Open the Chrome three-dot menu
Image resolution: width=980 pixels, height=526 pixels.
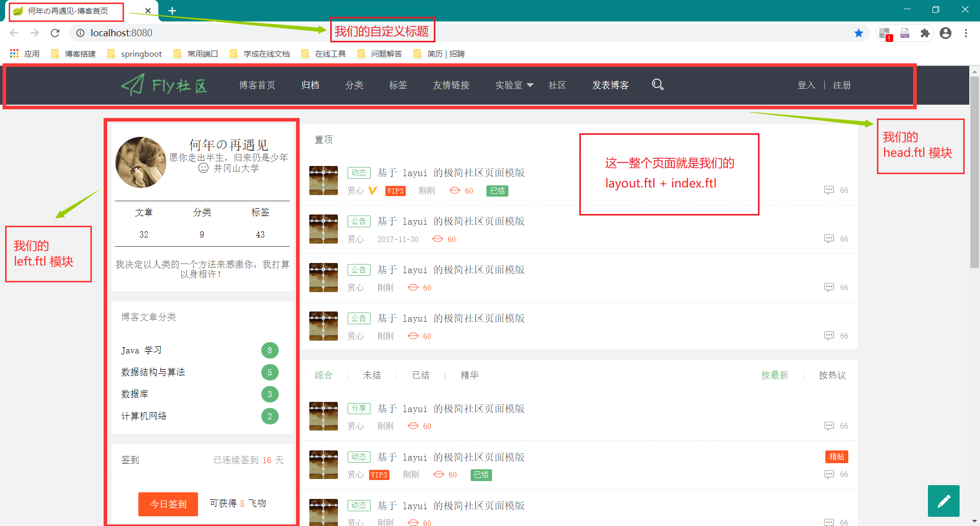tap(966, 33)
